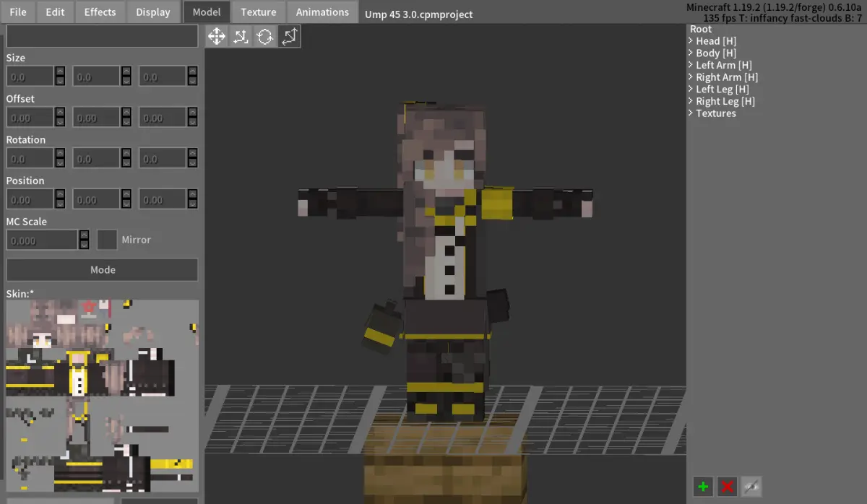Click the Rotation X value field
Viewport: 867px width, 504px height.
click(30, 158)
